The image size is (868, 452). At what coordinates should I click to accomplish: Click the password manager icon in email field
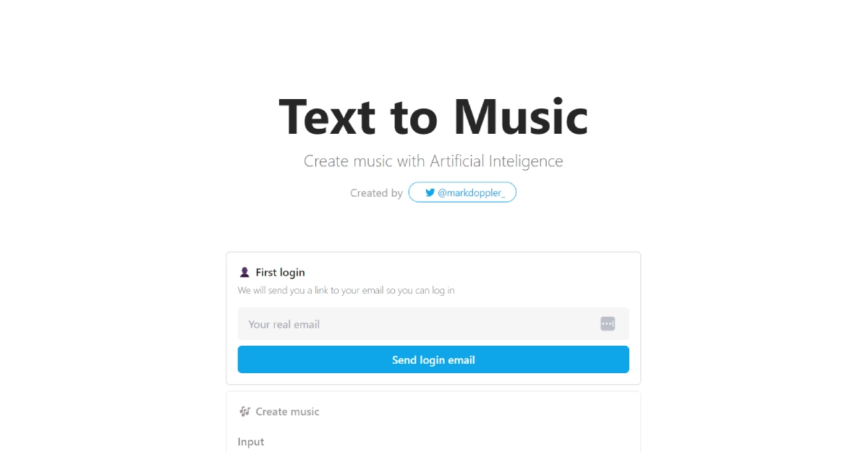pyautogui.click(x=608, y=324)
